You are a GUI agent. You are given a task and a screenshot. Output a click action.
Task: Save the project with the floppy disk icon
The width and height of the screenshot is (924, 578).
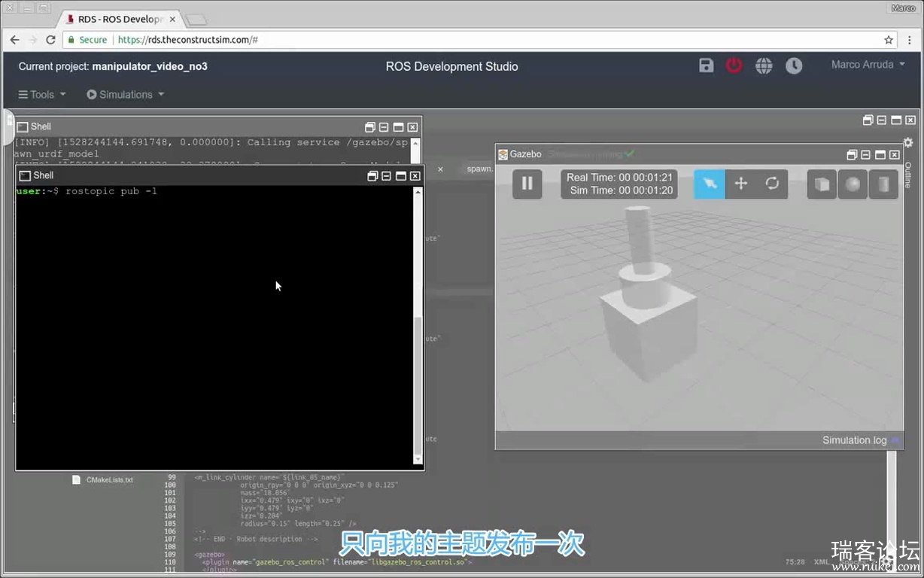[x=706, y=65]
